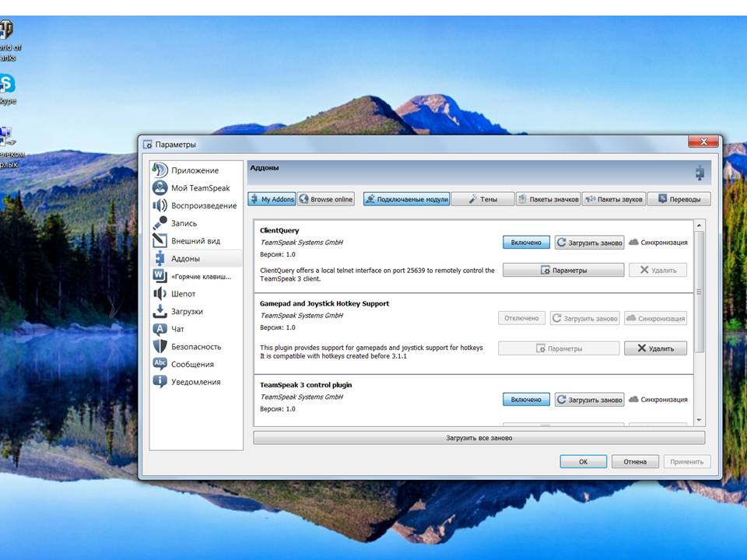Select Аддоны puzzle icon in sidebar
This screenshot has width=747, height=560.
tap(160, 258)
